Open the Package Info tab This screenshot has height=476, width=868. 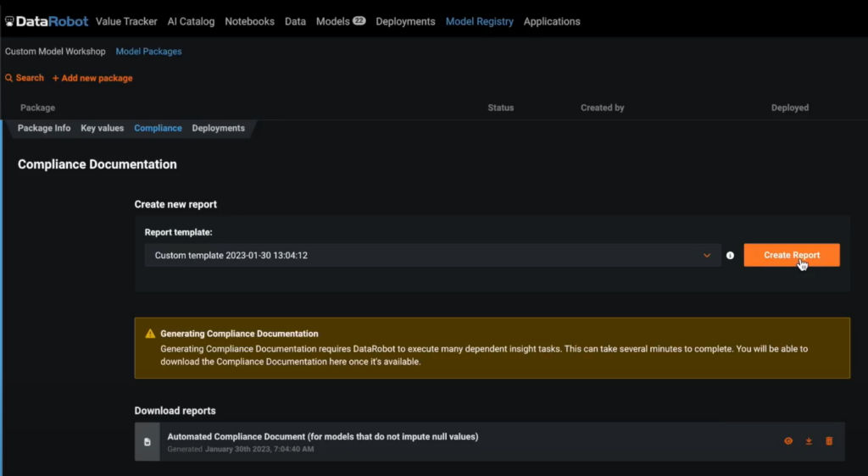tap(44, 128)
